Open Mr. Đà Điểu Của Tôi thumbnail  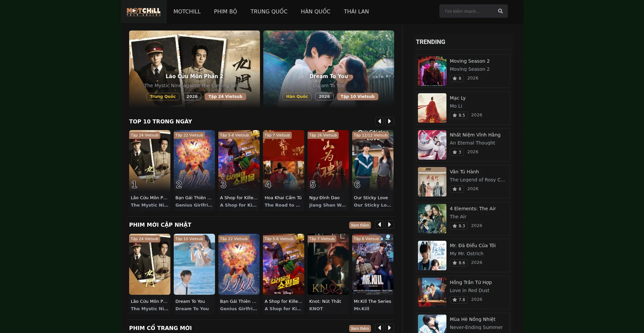pos(432,256)
